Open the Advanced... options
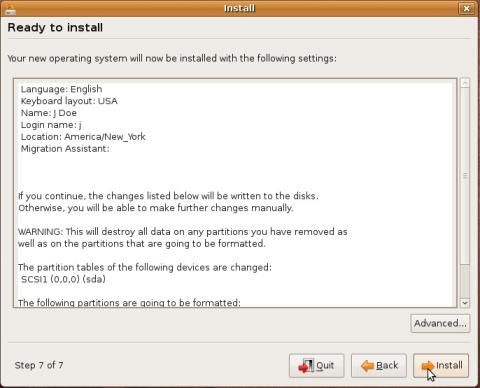The width and height of the screenshot is (480, 388). [440, 323]
